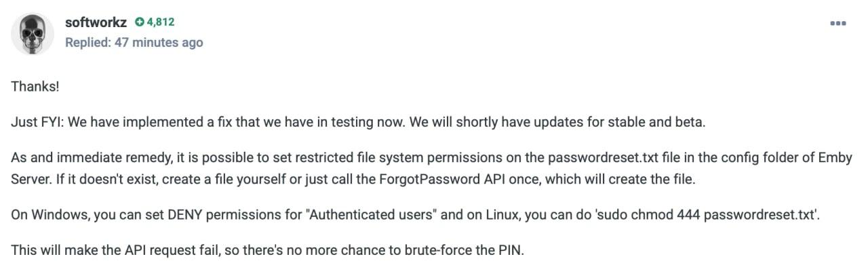The image size is (868, 280).
Task: Click the skull avatar of softworkz
Action: tap(33, 33)
